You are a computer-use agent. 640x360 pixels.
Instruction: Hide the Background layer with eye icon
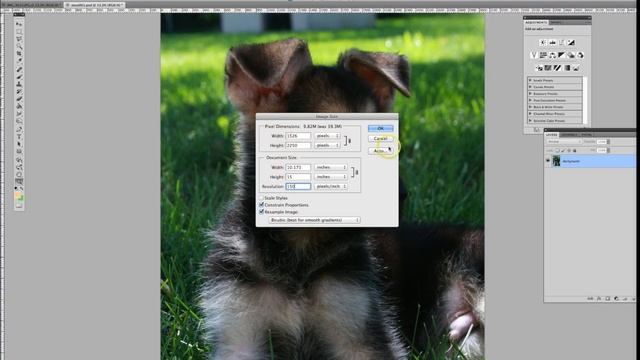548,161
